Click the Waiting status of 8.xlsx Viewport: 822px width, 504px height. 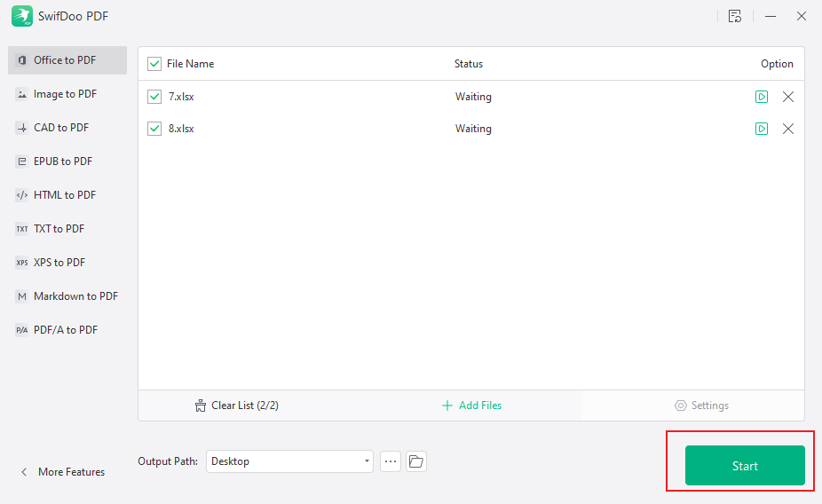tap(473, 129)
